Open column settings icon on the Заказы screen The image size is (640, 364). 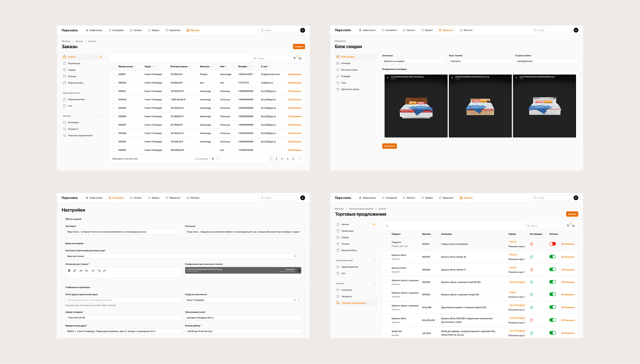300,58
